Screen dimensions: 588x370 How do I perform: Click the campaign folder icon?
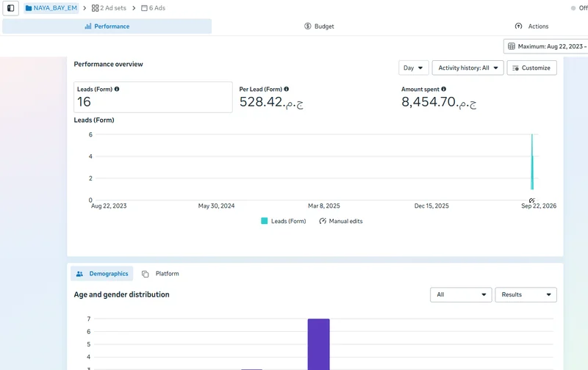click(x=29, y=8)
